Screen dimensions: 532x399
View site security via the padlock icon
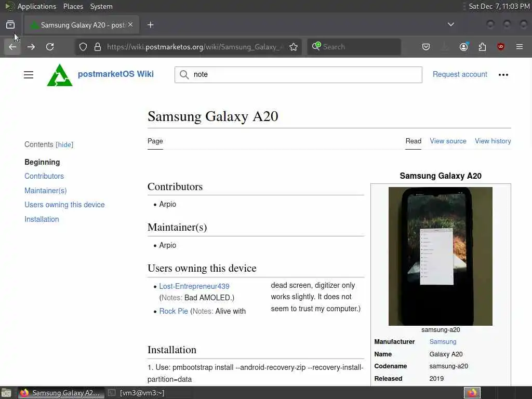coord(98,47)
